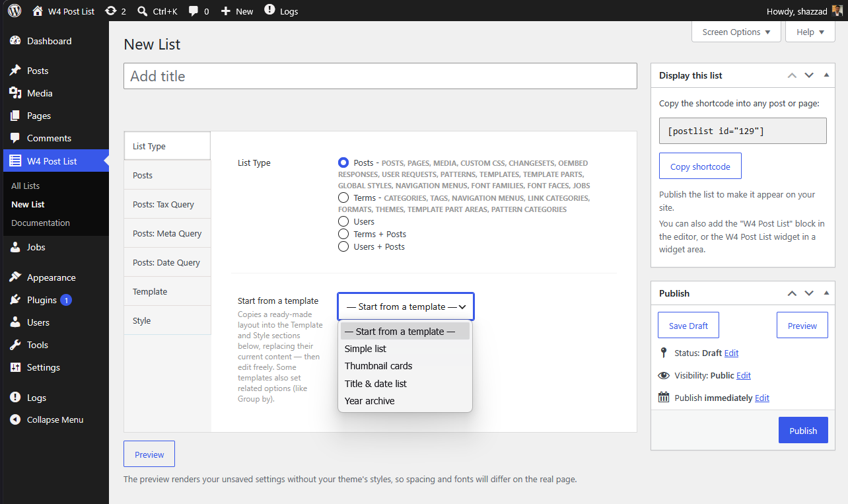Click the Logs icon in the sidebar
The image size is (848, 504).
click(15, 398)
